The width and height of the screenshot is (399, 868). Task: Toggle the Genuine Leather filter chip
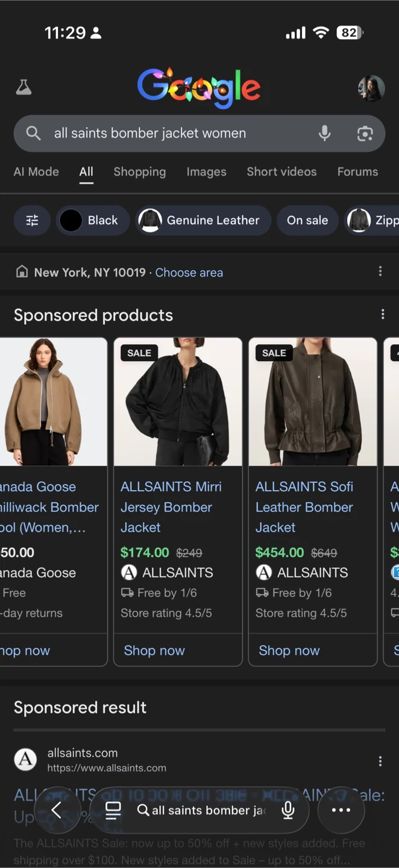199,221
